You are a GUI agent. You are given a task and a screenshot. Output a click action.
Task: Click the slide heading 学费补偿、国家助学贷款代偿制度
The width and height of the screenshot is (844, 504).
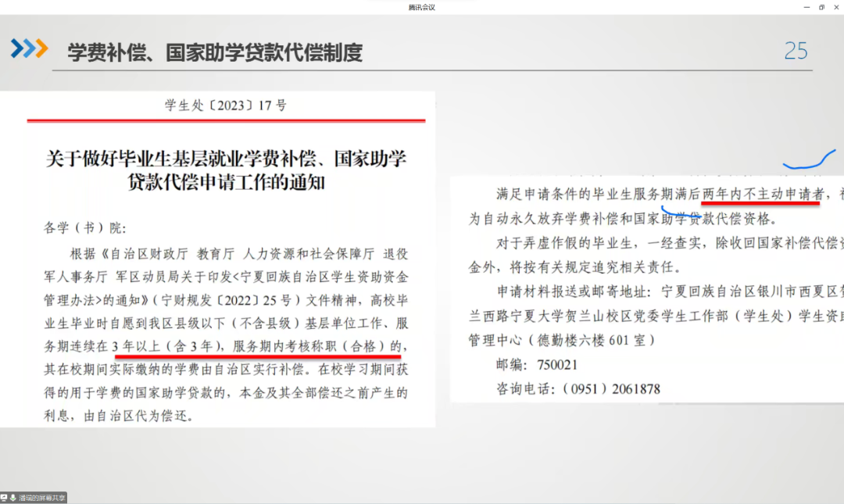(x=215, y=52)
